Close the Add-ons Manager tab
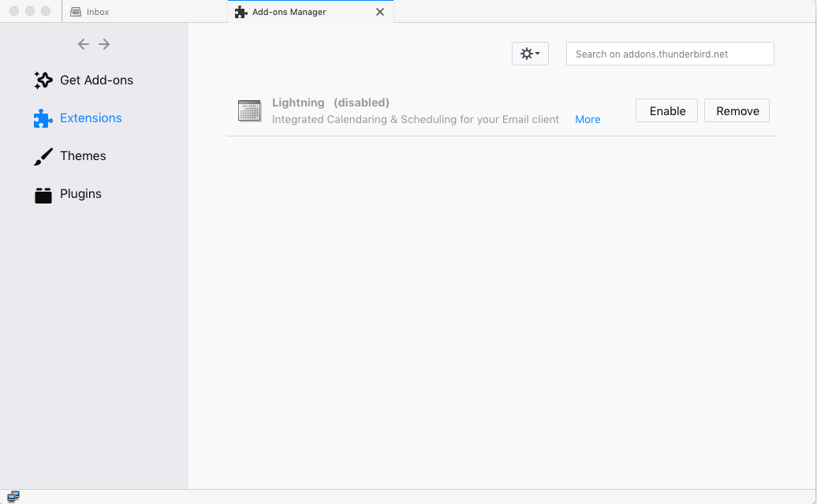817x504 pixels. tap(380, 12)
